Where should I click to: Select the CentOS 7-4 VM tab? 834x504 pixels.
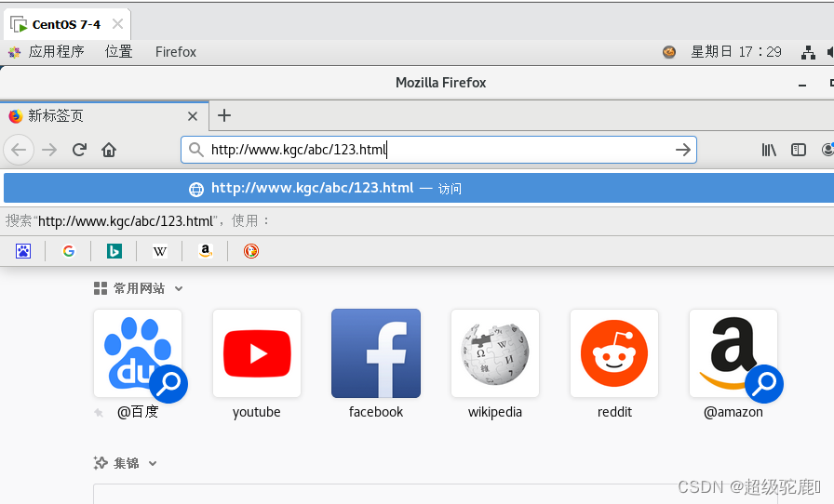click(x=66, y=24)
